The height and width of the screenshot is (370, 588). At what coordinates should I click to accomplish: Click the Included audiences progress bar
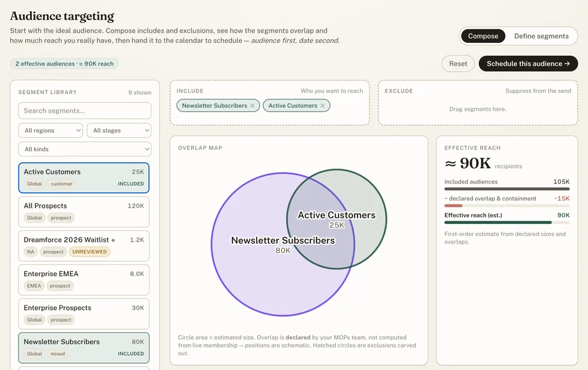(x=507, y=189)
